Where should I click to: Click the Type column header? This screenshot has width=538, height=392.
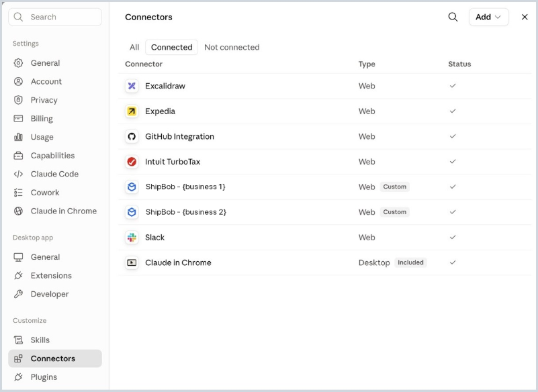pyautogui.click(x=367, y=64)
